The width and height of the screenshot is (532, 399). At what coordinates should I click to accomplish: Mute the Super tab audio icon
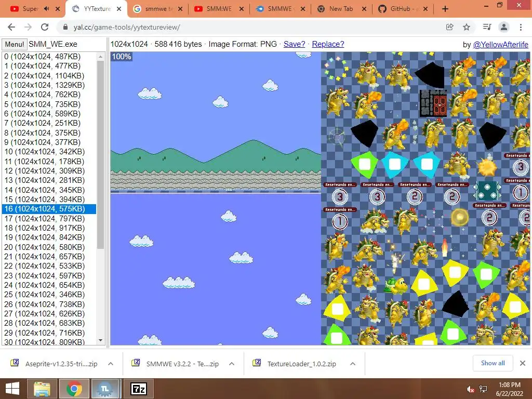tap(47, 9)
